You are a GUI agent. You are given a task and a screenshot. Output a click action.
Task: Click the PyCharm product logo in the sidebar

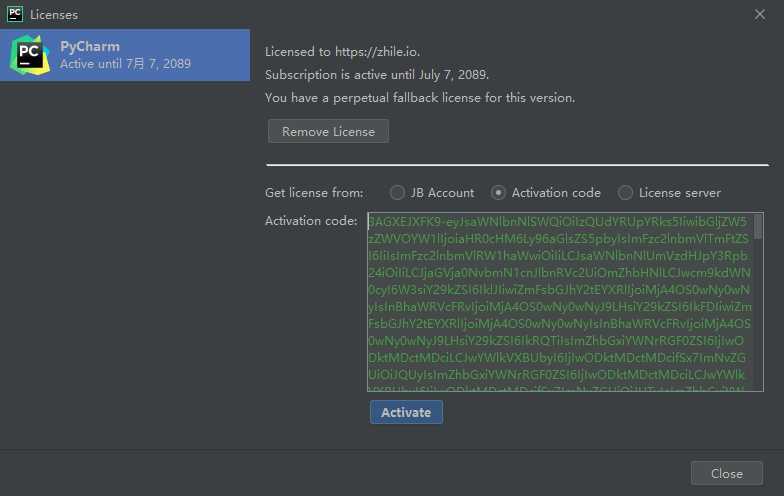(29, 54)
